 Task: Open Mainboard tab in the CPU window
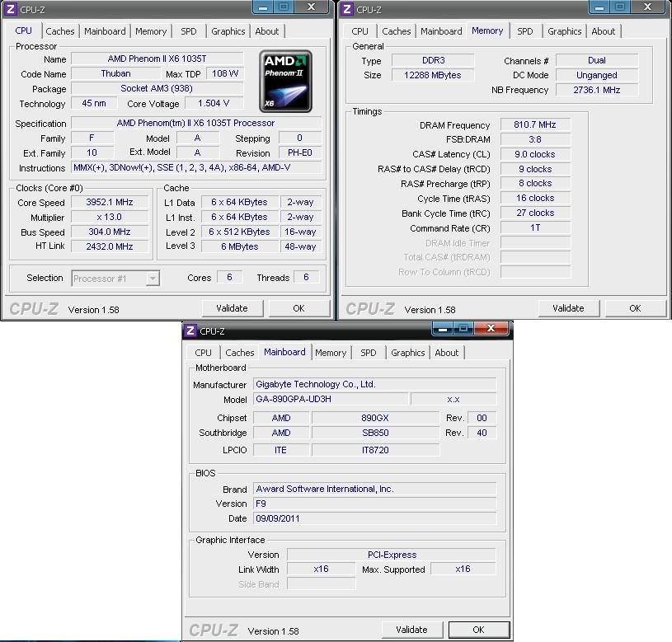105,31
